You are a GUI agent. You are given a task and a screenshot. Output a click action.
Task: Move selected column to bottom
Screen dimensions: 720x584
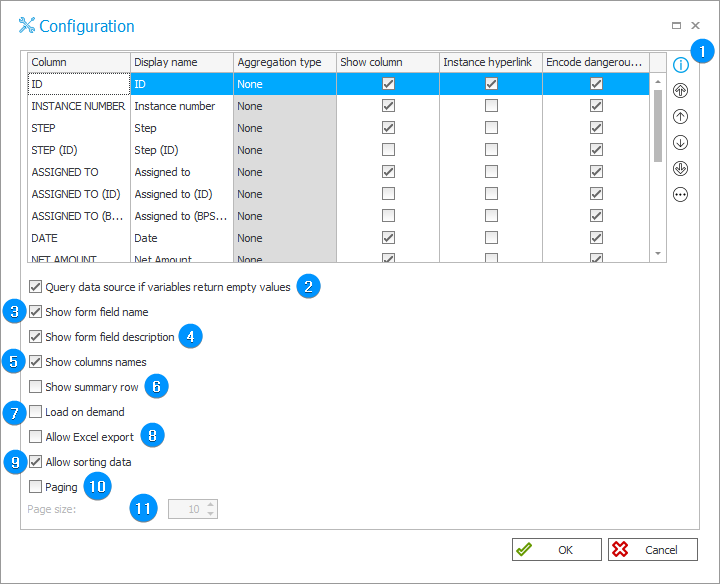point(680,168)
